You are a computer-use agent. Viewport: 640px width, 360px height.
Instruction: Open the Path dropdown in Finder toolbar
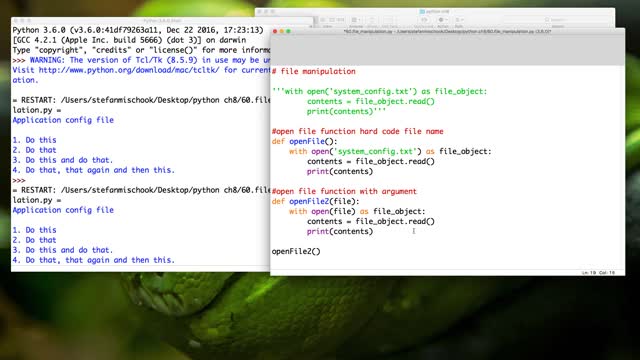pyautogui.click(x=459, y=20)
